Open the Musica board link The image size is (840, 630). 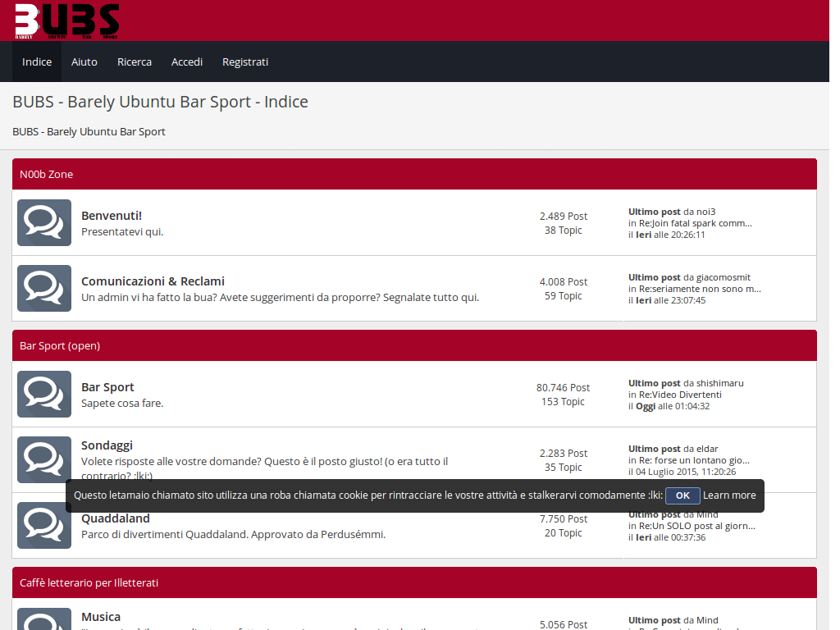101,617
